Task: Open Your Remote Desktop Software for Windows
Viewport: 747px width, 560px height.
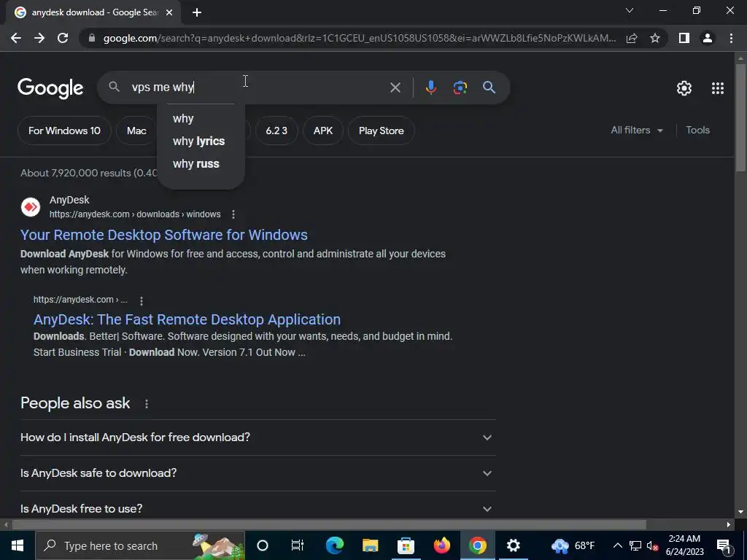Action: tap(164, 235)
